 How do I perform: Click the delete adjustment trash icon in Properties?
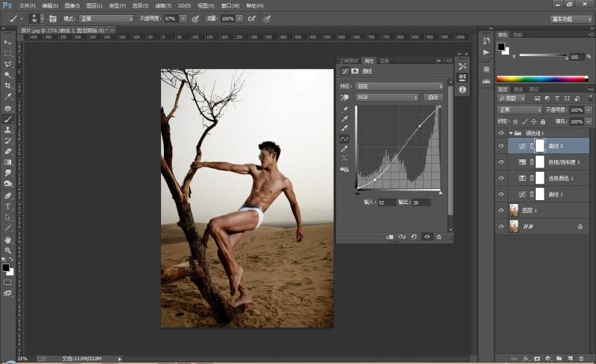click(439, 237)
